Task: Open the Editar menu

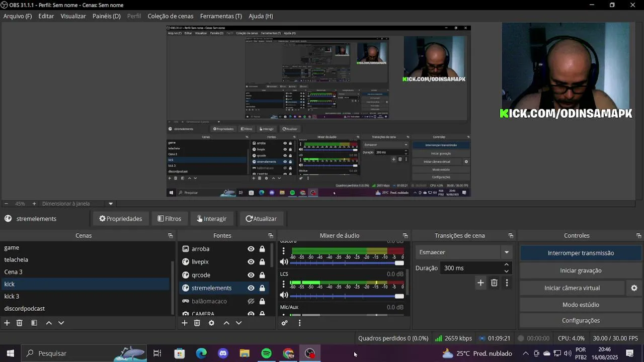Action: point(46,16)
